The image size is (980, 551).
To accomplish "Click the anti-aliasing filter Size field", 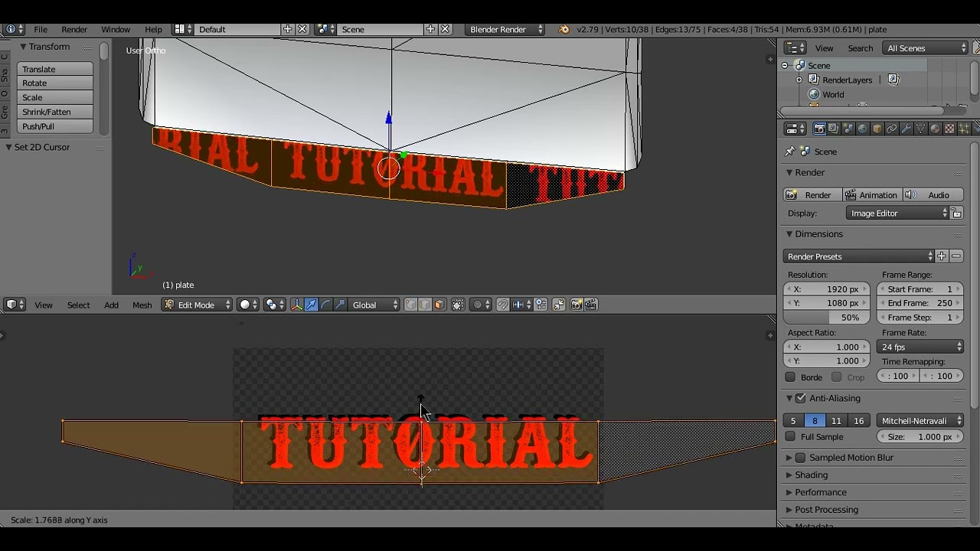I will tap(920, 437).
